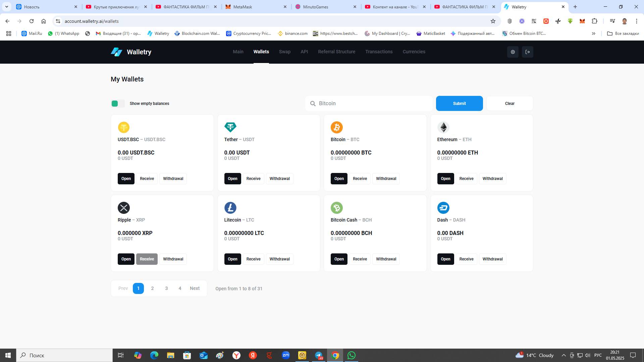Open Referral Structure tab
Viewport: 644px width, 362px height.
point(336,52)
